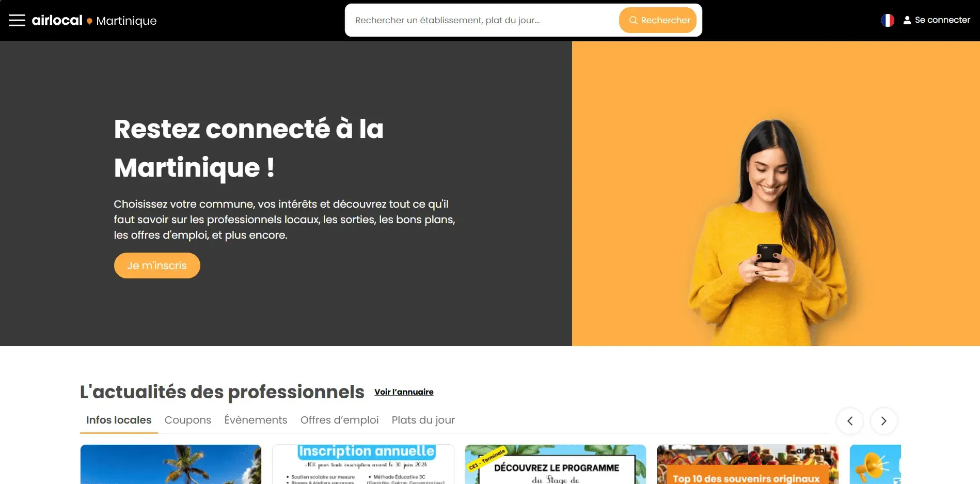This screenshot has width=980, height=484.
Task: Select the Martinique location label
Action: 127,21
